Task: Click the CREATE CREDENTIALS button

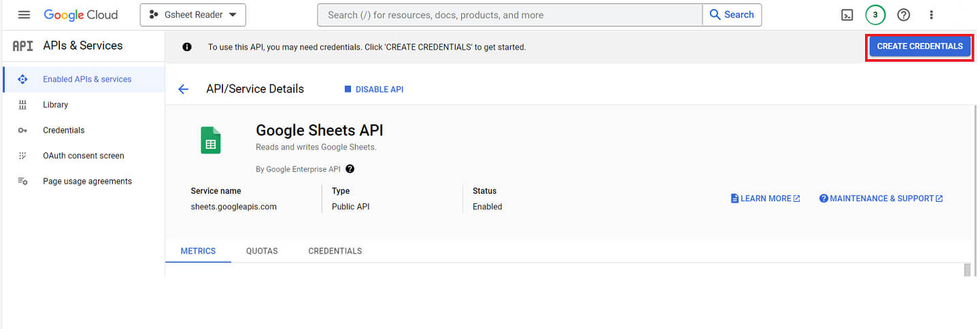Action: pyautogui.click(x=919, y=46)
